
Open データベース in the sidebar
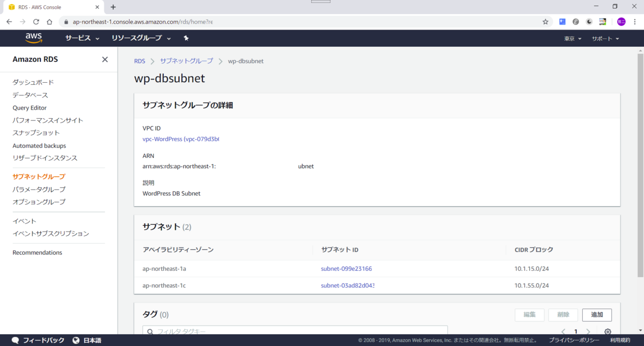[x=30, y=95]
